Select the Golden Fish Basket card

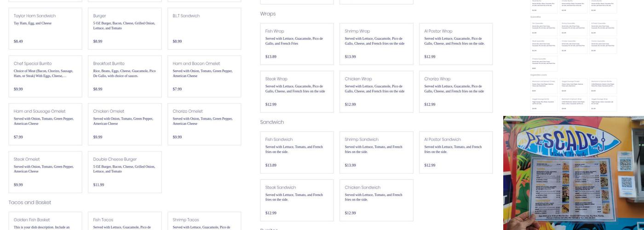[x=45, y=222]
